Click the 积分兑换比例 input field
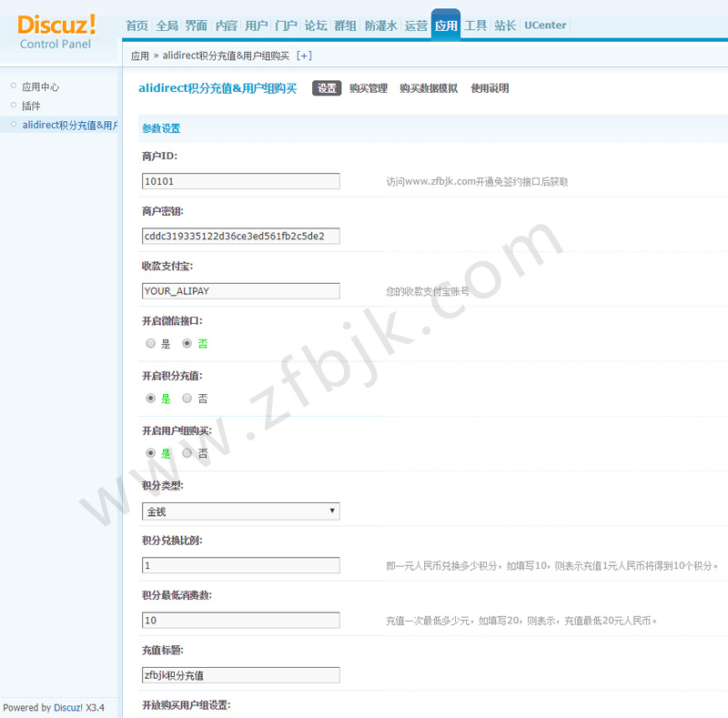728x718 pixels. [240, 565]
